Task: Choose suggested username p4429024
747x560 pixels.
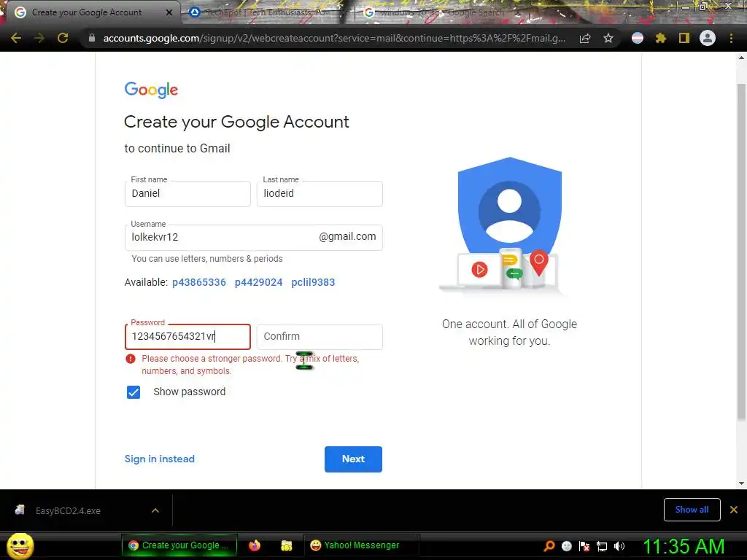Action: [259, 282]
